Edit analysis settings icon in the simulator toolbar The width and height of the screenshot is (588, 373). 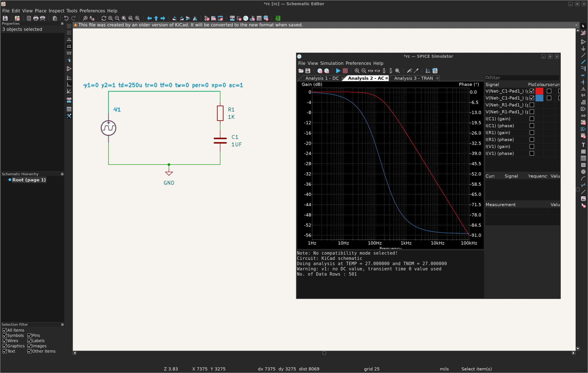(327, 71)
